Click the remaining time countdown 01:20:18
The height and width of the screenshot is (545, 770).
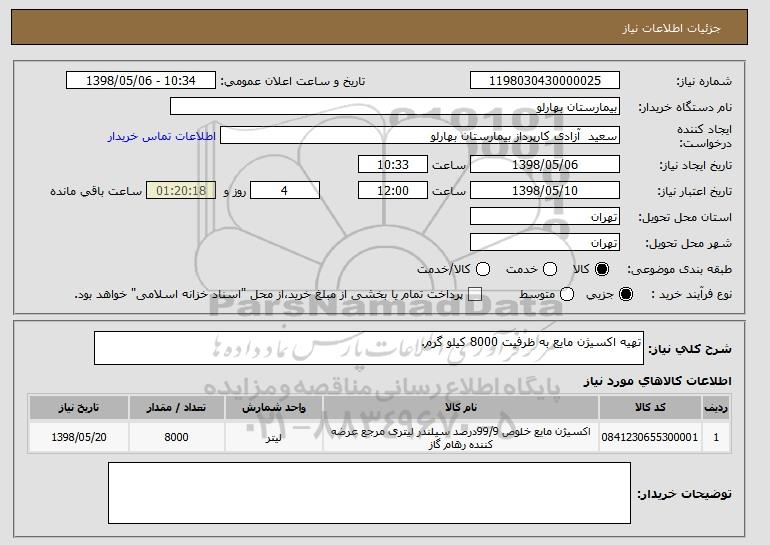[x=181, y=191]
